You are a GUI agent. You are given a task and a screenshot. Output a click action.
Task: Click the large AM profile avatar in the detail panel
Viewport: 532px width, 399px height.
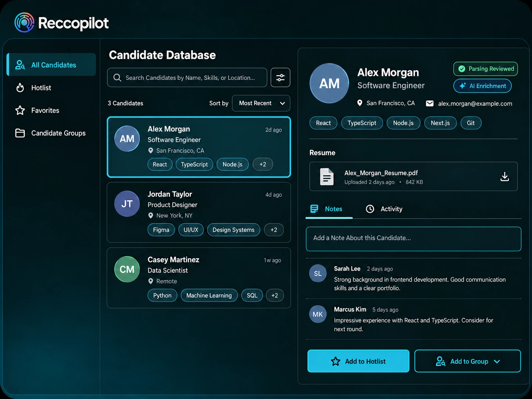coord(330,83)
